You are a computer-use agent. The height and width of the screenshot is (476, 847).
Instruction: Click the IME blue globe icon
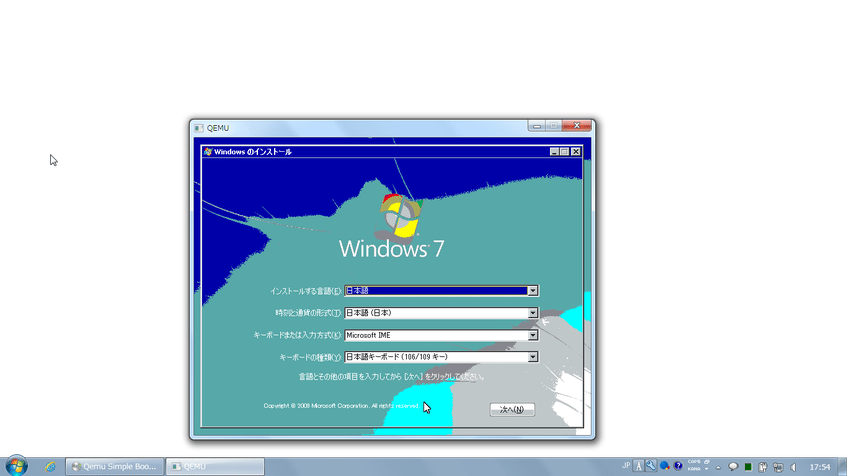pos(664,466)
